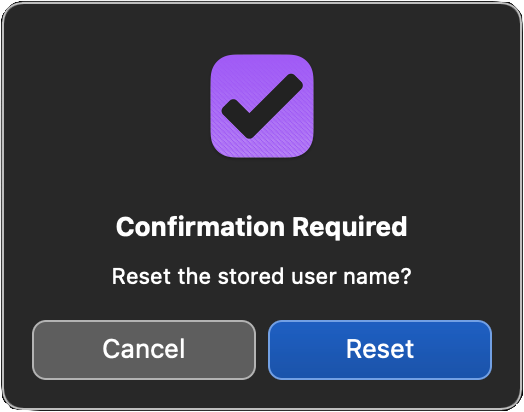Click the Reset button

tap(380, 350)
